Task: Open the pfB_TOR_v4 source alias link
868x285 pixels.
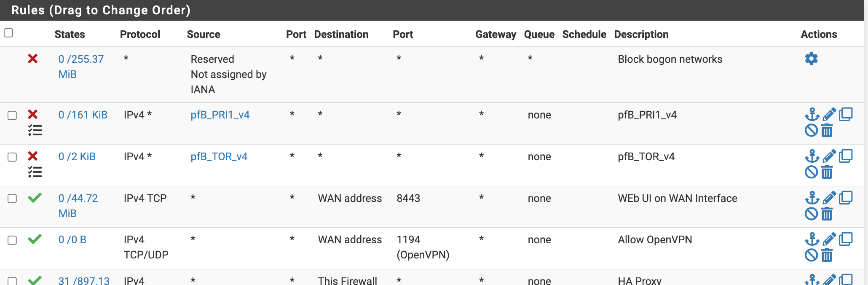Action: (x=219, y=156)
